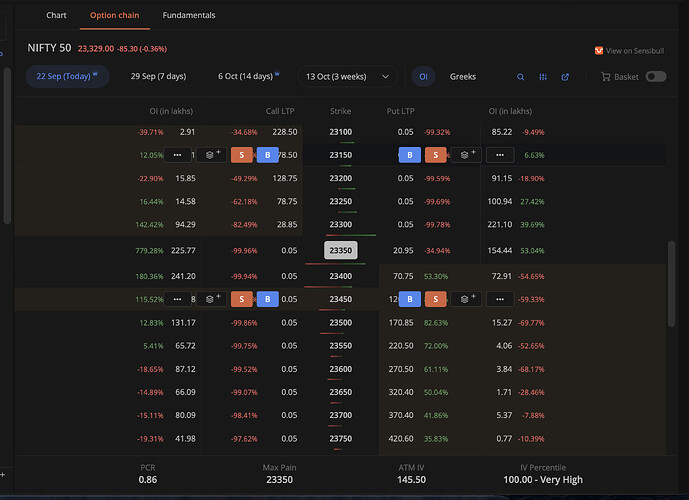
Task: Click put LTP 420.60 value
Action: [401, 439]
